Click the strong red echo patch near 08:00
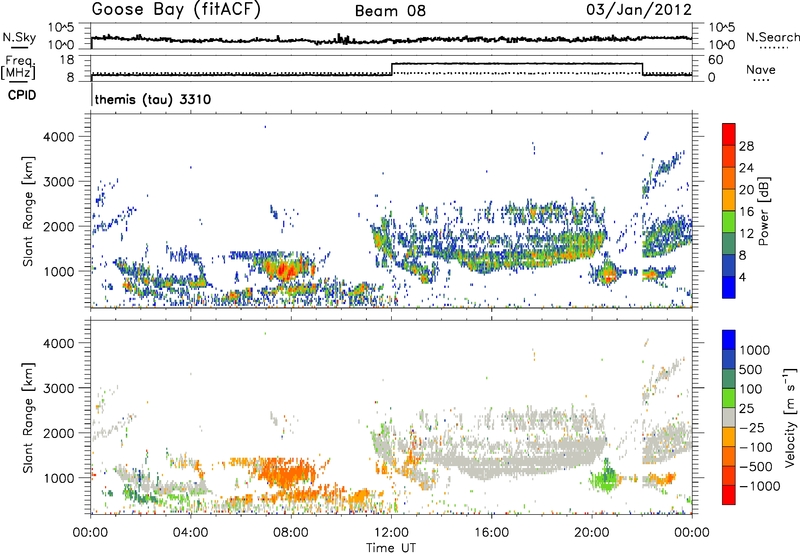This screenshot has height=554, width=800. pyautogui.click(x=286, y=268)
